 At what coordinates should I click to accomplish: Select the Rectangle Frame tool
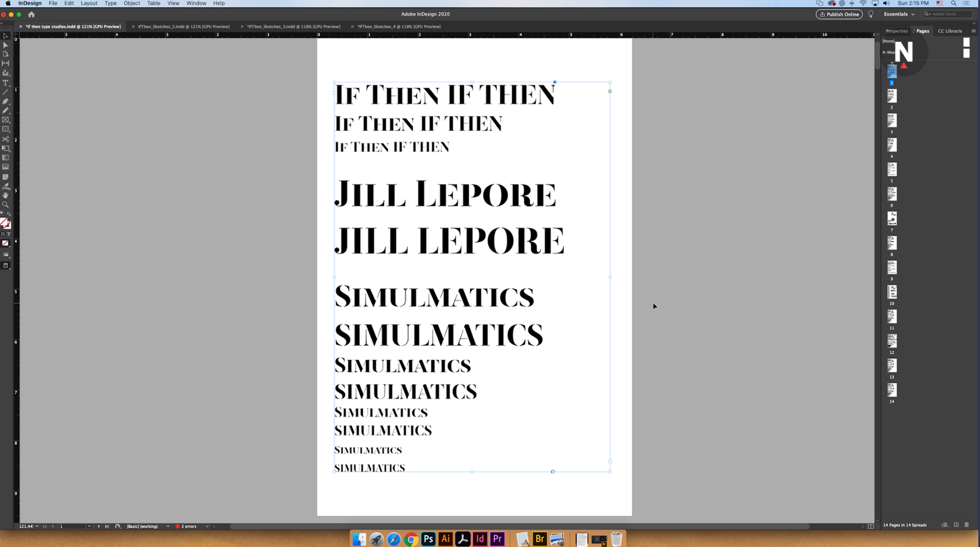[6, 120]
